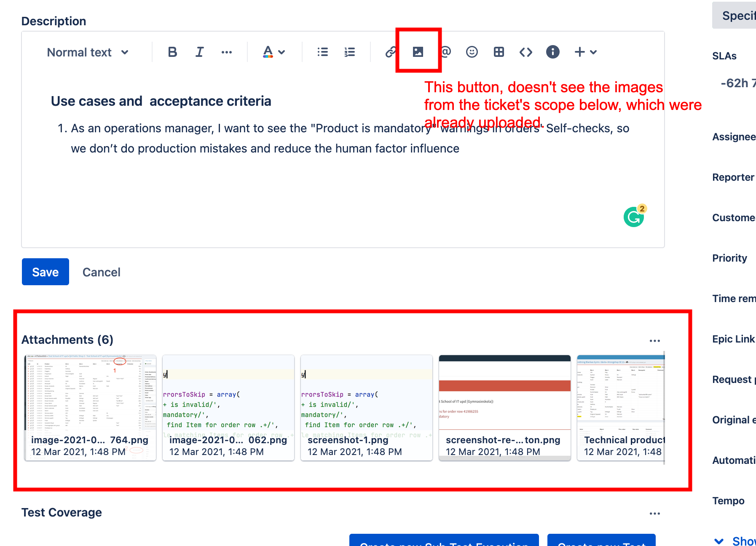This screenshot has width=756, height=546.
Task: Click the Create new Test button
Action: pyautogui.click(x=601, y=540)
